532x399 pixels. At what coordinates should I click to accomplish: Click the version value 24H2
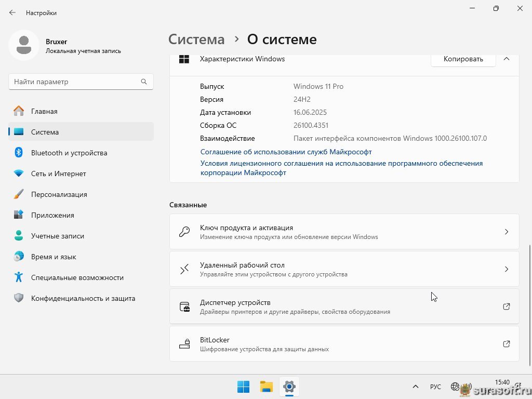(x=302, y=99)
